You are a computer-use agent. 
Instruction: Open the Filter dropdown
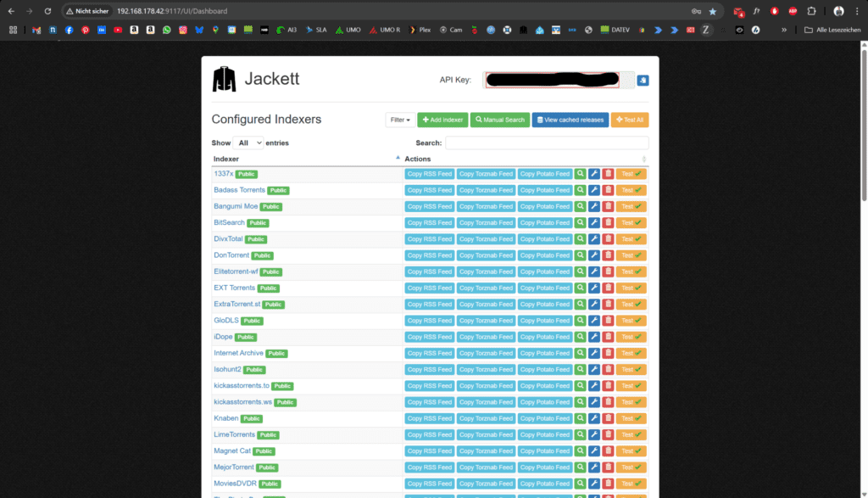[400, 120]
